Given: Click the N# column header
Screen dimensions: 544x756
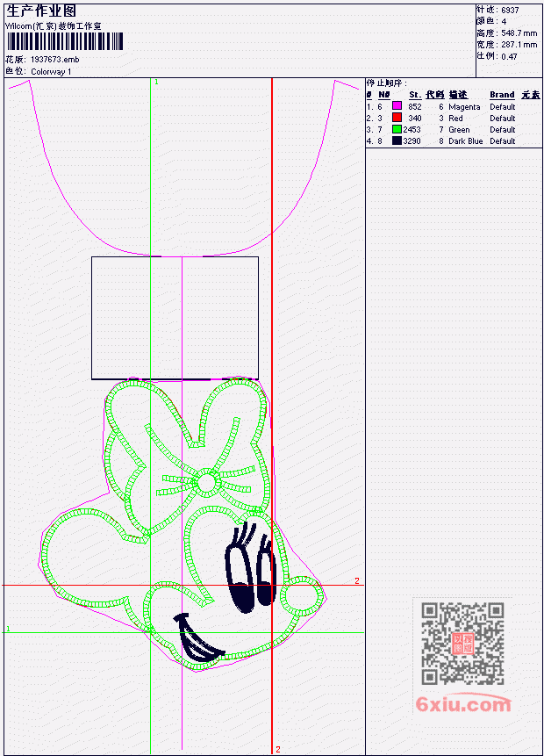Looking at the screenshot, I should click(384, 95).
